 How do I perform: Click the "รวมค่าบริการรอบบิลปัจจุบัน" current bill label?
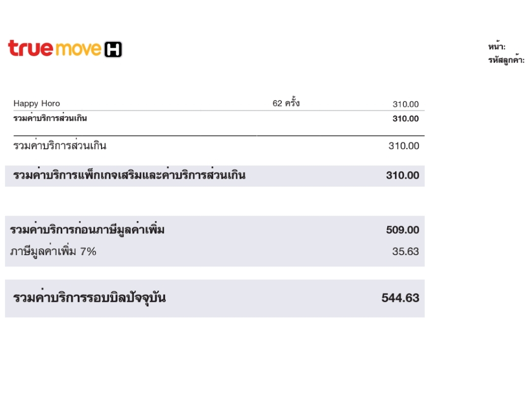pos(89,298)
